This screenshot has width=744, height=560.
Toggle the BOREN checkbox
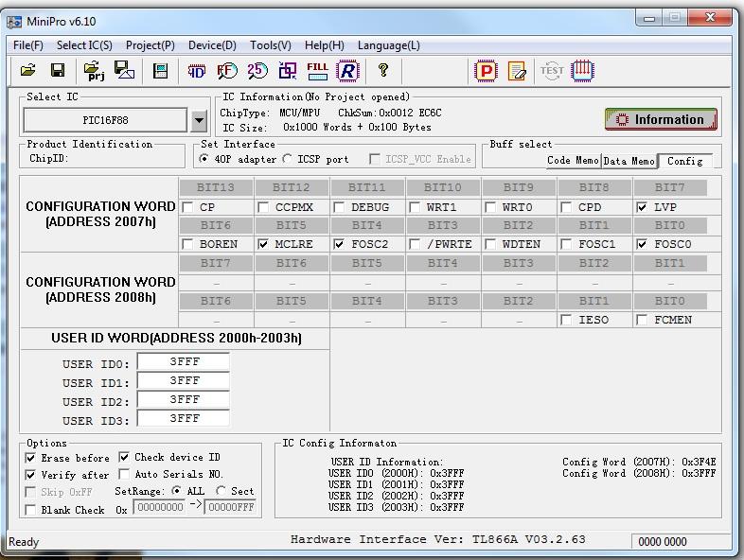188,244
